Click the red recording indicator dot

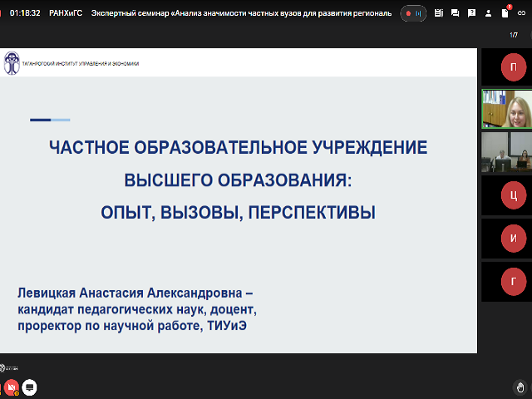click(x=408, y=13)
